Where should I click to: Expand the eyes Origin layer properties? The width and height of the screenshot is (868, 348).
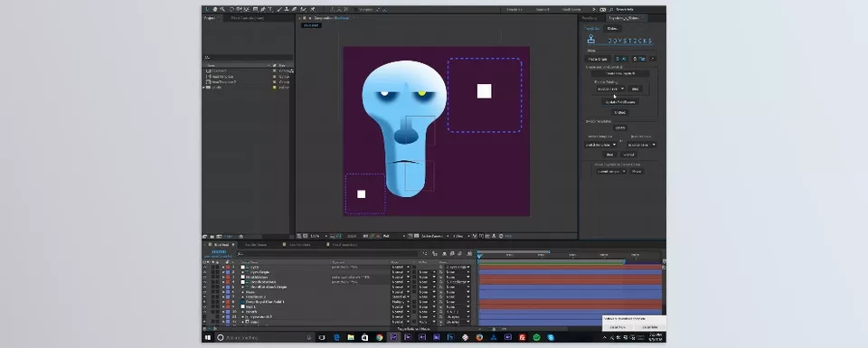[x=223, y=272]
